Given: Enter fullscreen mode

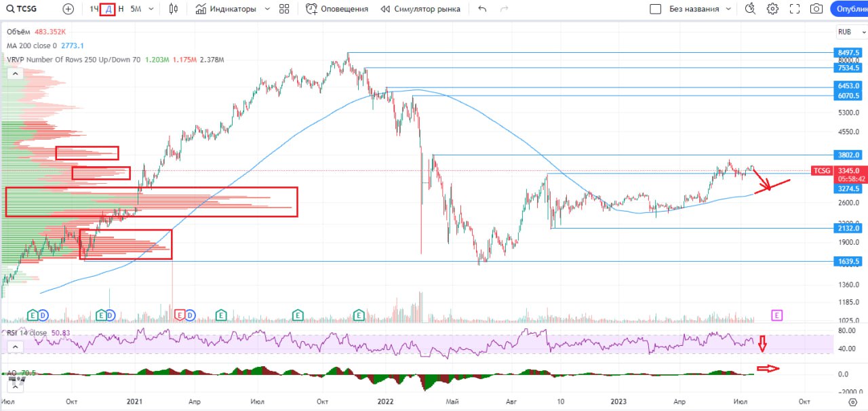Looking at the screenshot, I should (x=795, y=9).
